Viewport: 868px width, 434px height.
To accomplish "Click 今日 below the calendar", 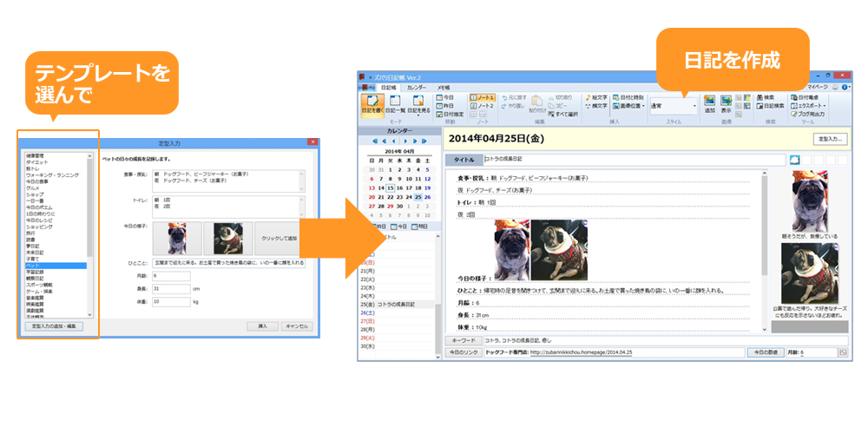I will 398,227.
